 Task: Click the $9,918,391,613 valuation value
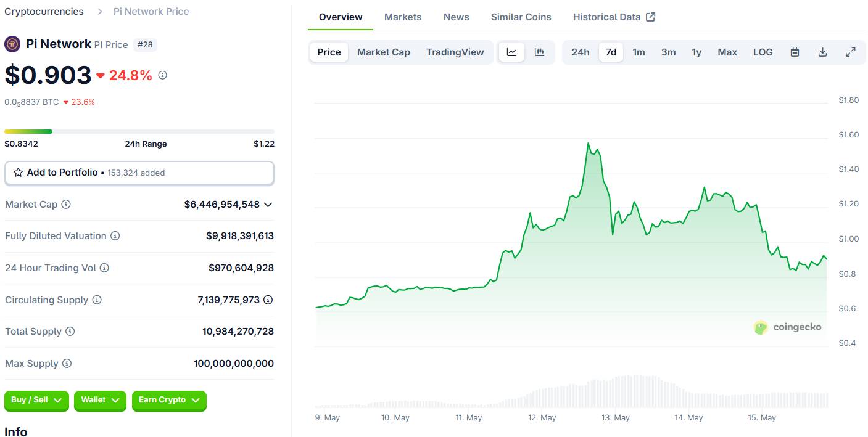240,236
